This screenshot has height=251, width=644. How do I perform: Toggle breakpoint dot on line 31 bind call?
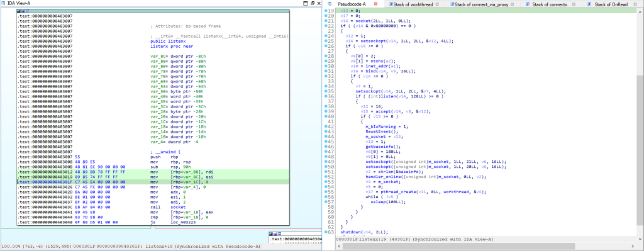326,71
